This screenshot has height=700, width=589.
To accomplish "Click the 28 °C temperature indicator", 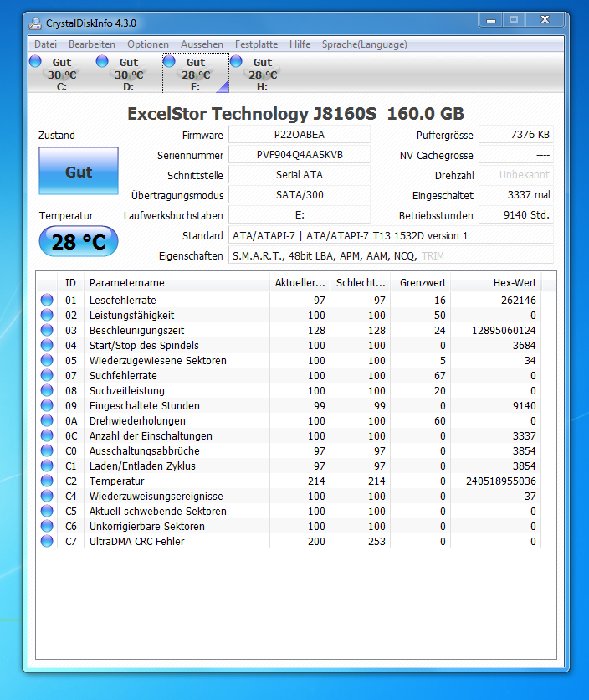I will 79,241.
